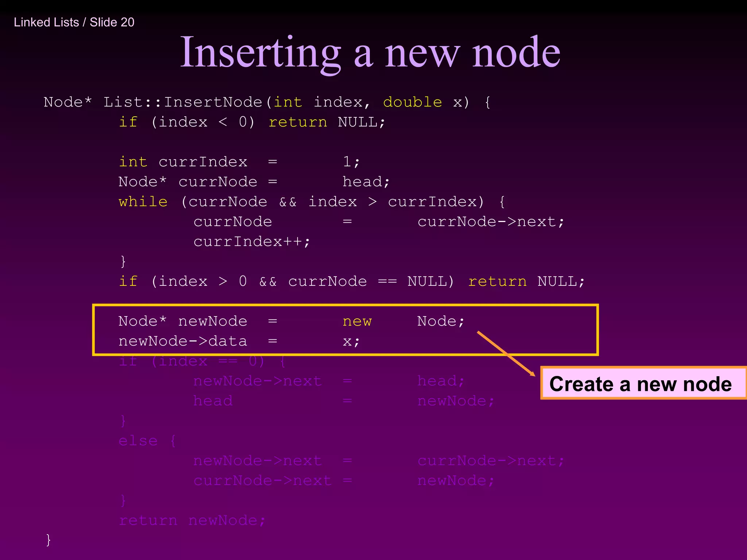
Task: Click the dimmed 'else {' line
Action: [147, 441]
